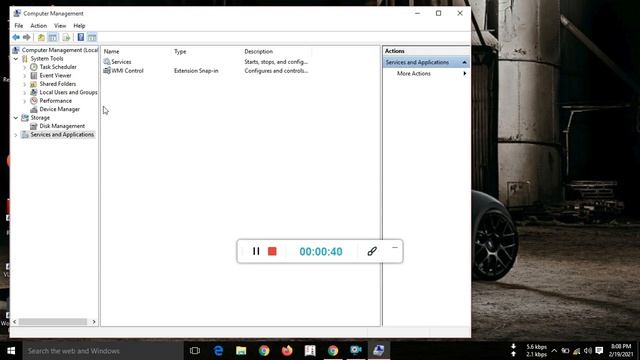Expand the Performance branch
This screenshot has height=360, width=640.
(24, 101)
